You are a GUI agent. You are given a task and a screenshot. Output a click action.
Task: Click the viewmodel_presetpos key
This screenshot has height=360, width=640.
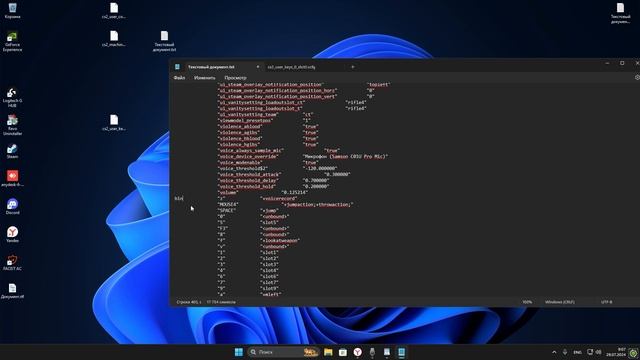[245, 120]
